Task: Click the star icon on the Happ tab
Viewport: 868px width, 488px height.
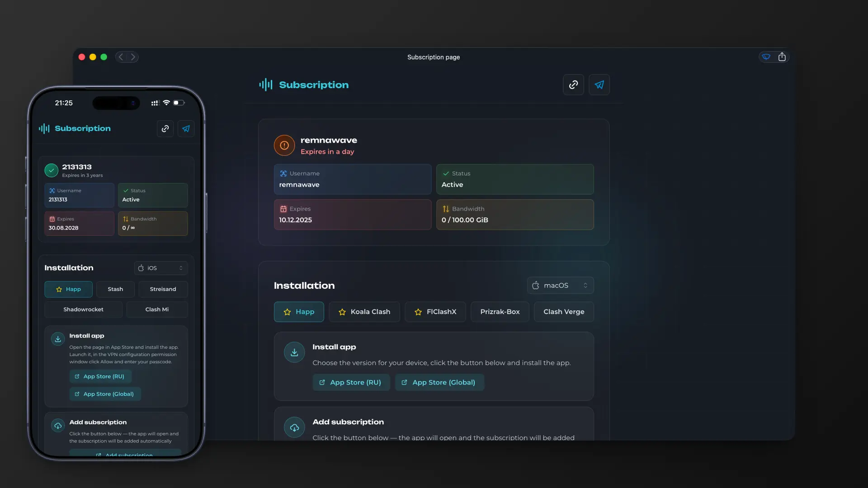Action: (287, 312)
